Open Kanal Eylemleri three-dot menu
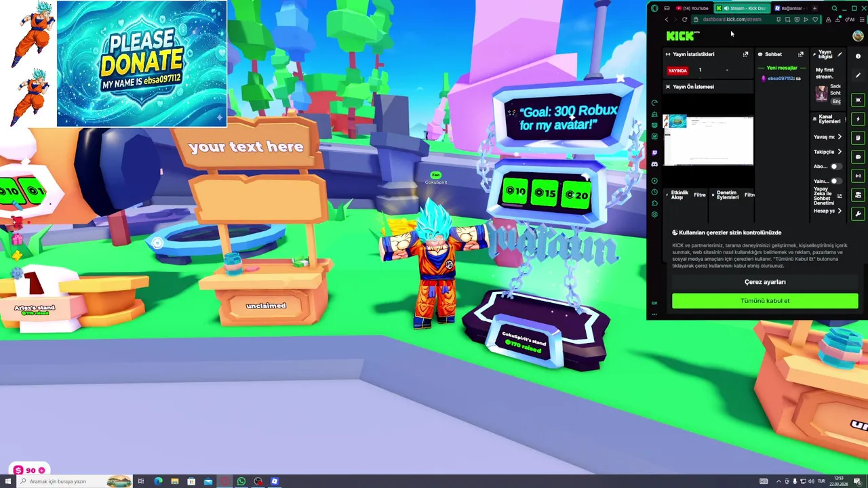This screenshot has width=868, height=488. coord(846,120)
